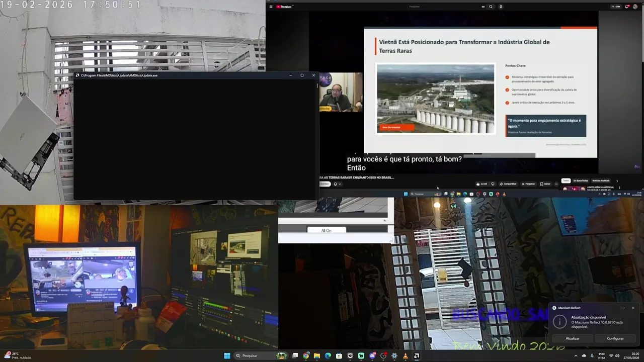Select the AMD AutoUpdate taskbar icon
Viewport: 644px width, 362px height.
(x=417, y=356)
